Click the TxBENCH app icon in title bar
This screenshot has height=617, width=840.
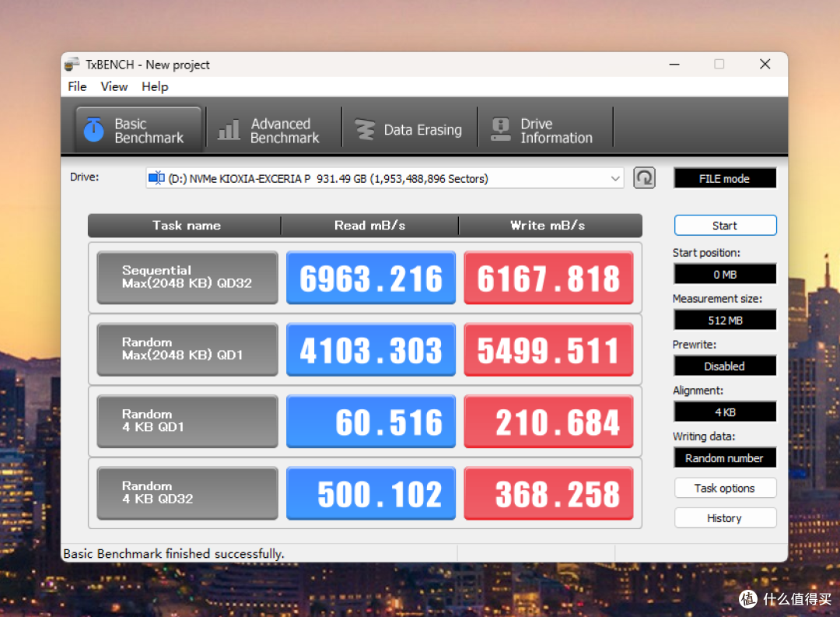pyautogui.click(x=72, y=65)
